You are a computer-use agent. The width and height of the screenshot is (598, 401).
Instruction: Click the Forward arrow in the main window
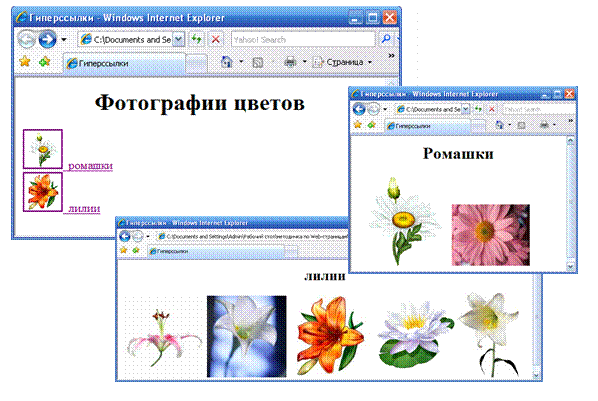point(47,39)
